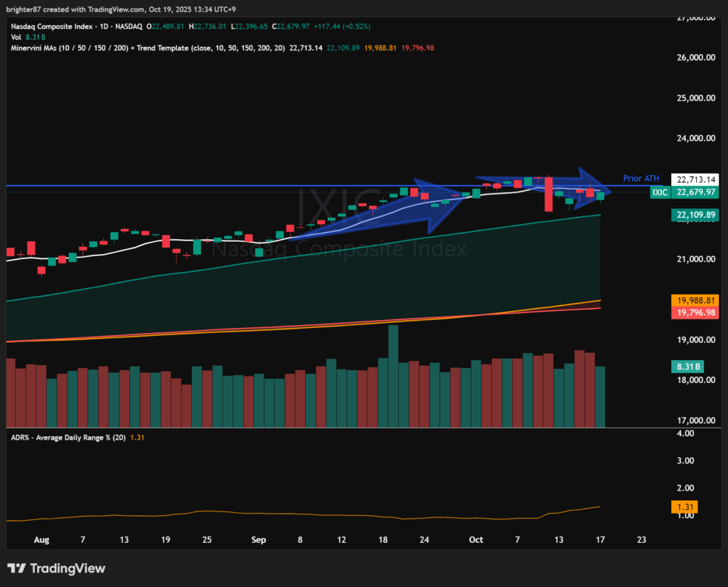The width and height of the screenshot is (728, 587).
Task: Click the green 22,109.89 moving average tag
Action: click(x=695, y=215)
